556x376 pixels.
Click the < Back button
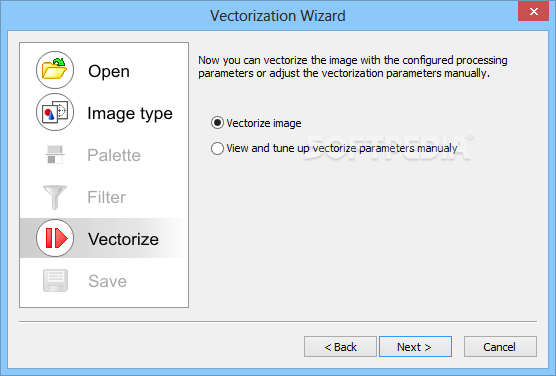tap(340, 347)
